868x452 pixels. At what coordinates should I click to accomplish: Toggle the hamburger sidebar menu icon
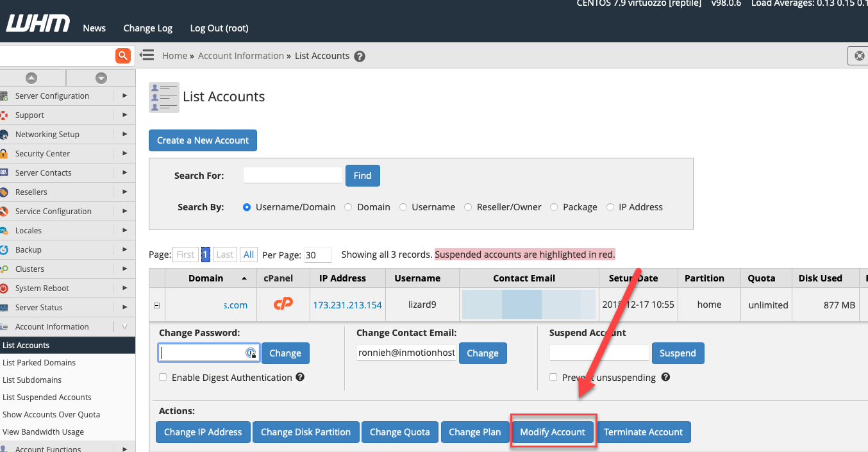147,55
